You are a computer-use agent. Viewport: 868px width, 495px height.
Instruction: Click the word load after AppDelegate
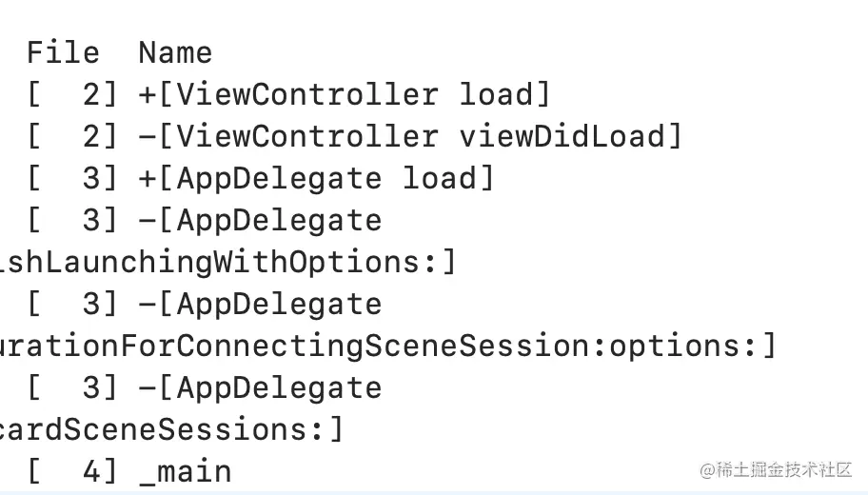pyautogui.click(x=439, y=178)
